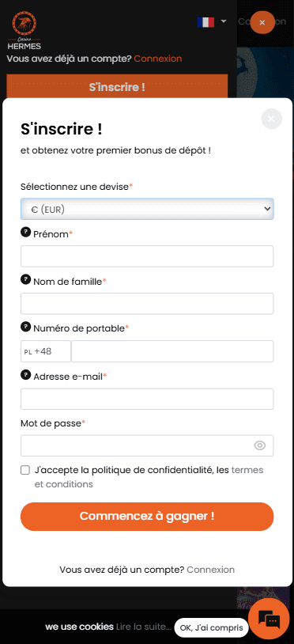Toggle password visibility eye icon
This screenshot has height=644, width=294.
(260, 445)
